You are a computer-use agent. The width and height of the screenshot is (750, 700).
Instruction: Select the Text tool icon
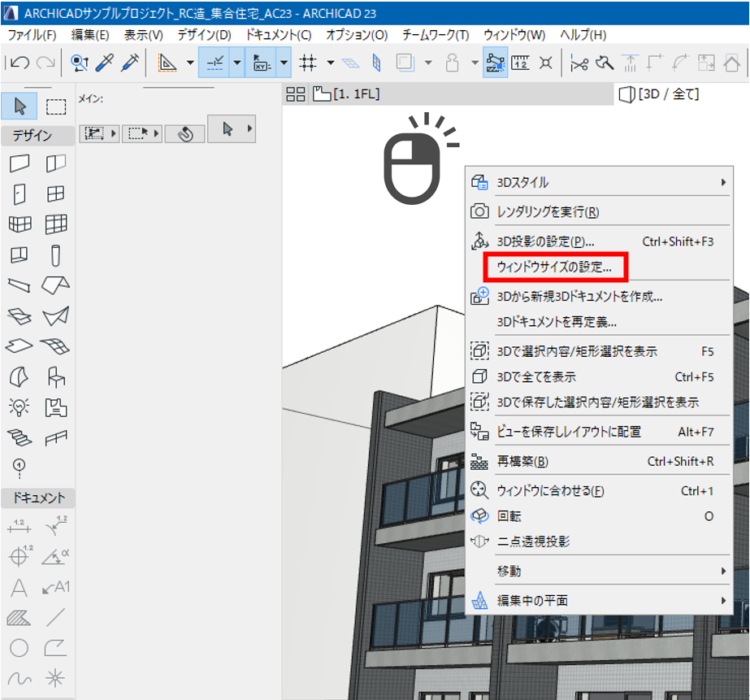(x=20, y=588)
